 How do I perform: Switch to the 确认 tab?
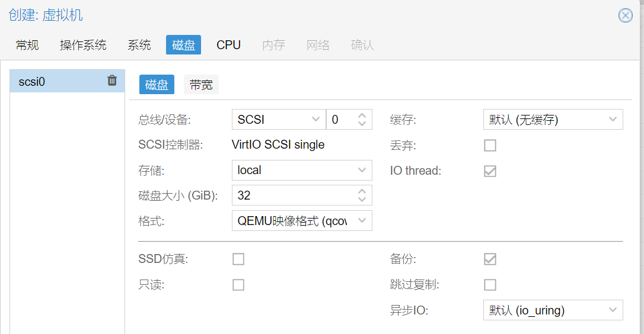(x=362, y=45)
